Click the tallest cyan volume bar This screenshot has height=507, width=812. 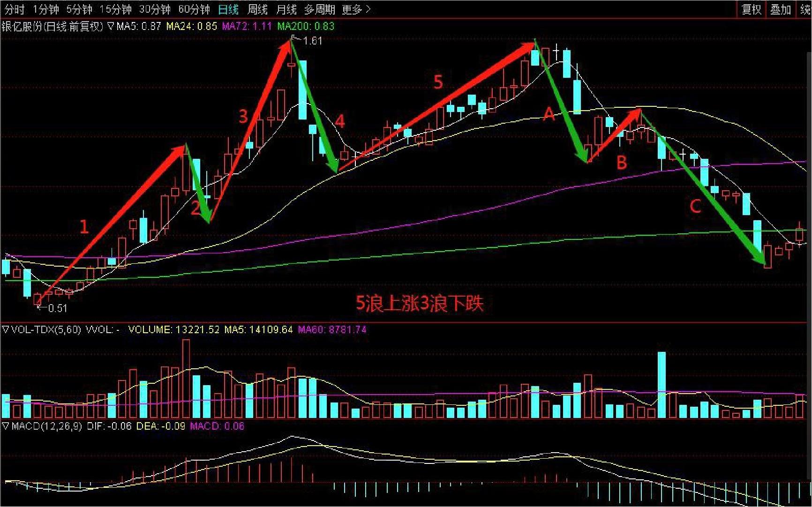pyautogui.click(x=662, y=385)
